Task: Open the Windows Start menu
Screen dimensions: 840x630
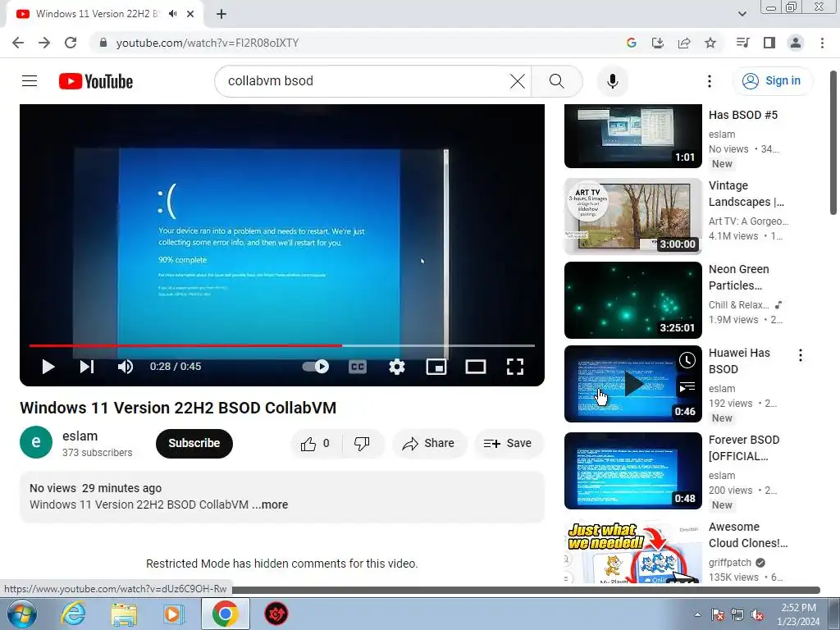Action: [21, 614]
